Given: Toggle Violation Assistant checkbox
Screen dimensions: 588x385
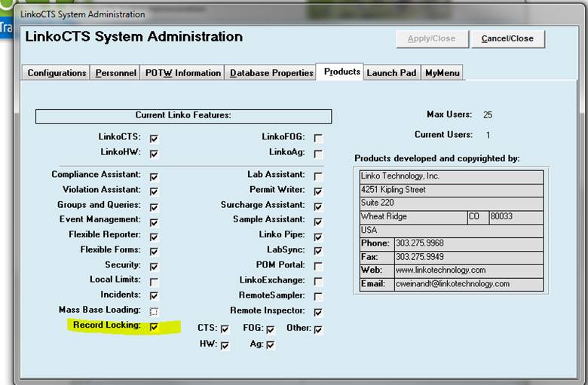Looking at the screenshot, I should pos(154,191).
